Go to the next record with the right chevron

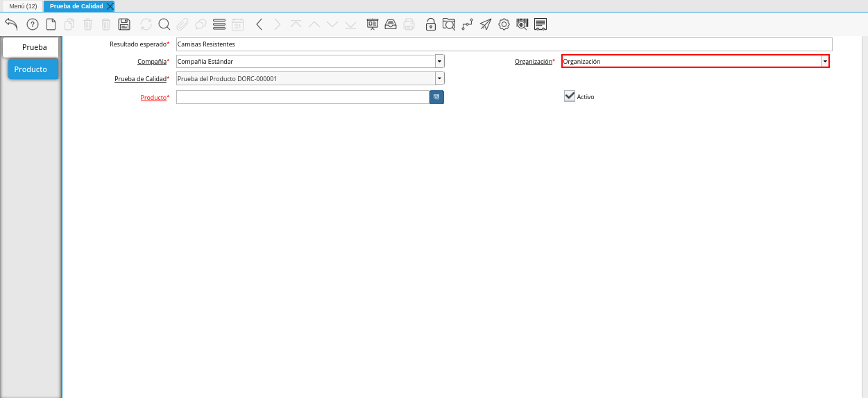tap(277, 24)
